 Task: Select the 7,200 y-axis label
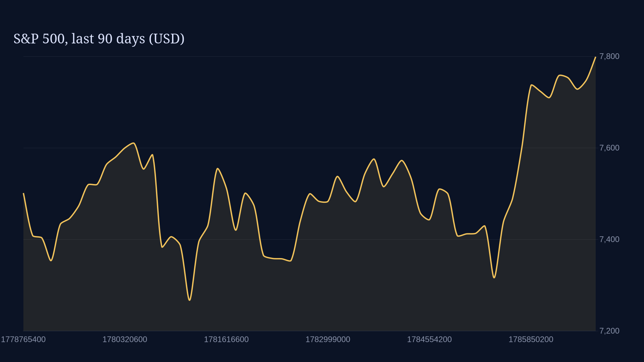(609, 331)
